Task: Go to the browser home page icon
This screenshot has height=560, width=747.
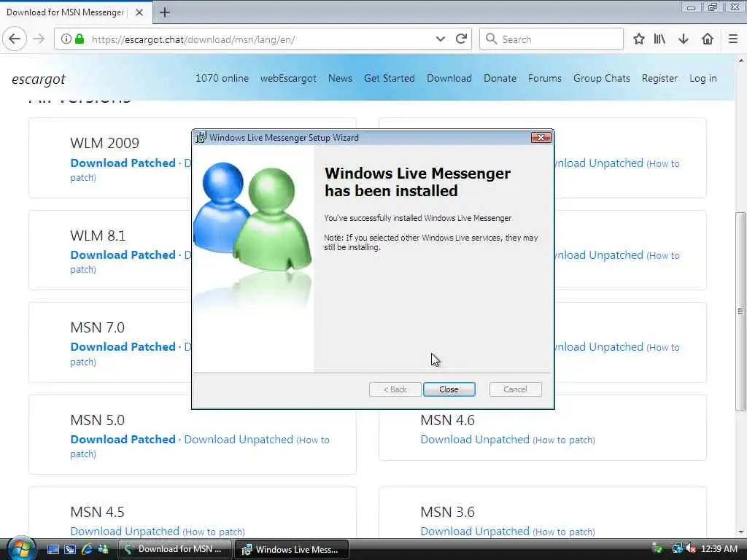Action: [x=708, y=39]
